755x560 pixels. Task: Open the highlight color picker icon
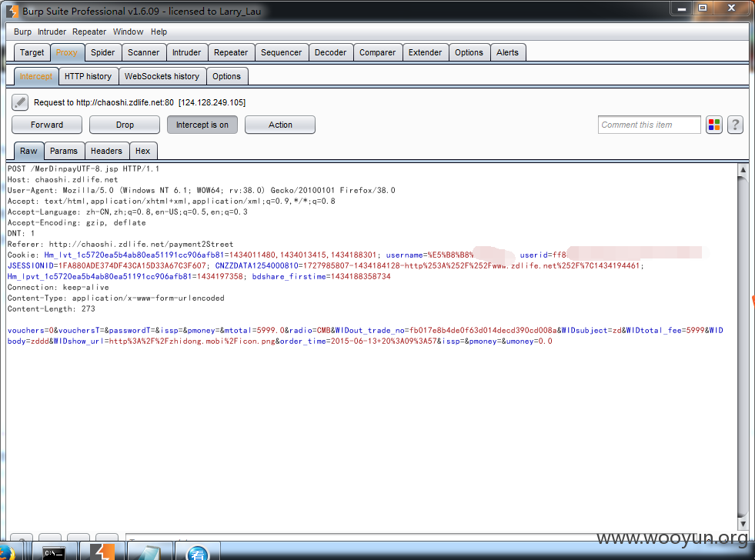(x=714, y=125)
